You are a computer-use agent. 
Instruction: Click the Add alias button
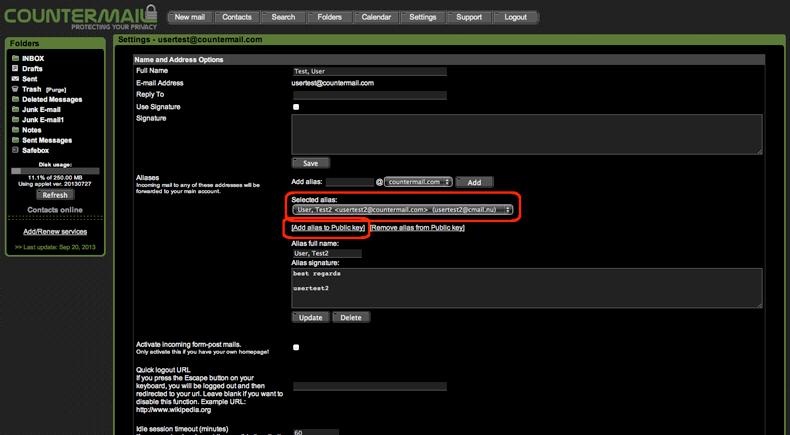pos(475,182)
